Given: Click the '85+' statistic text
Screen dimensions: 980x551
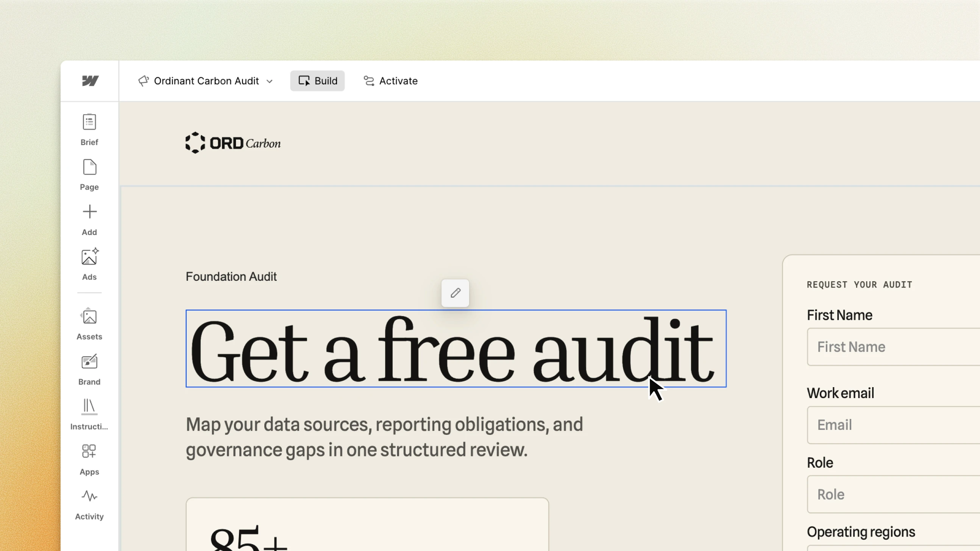Looking at the screenshot, I should [248, 538].
